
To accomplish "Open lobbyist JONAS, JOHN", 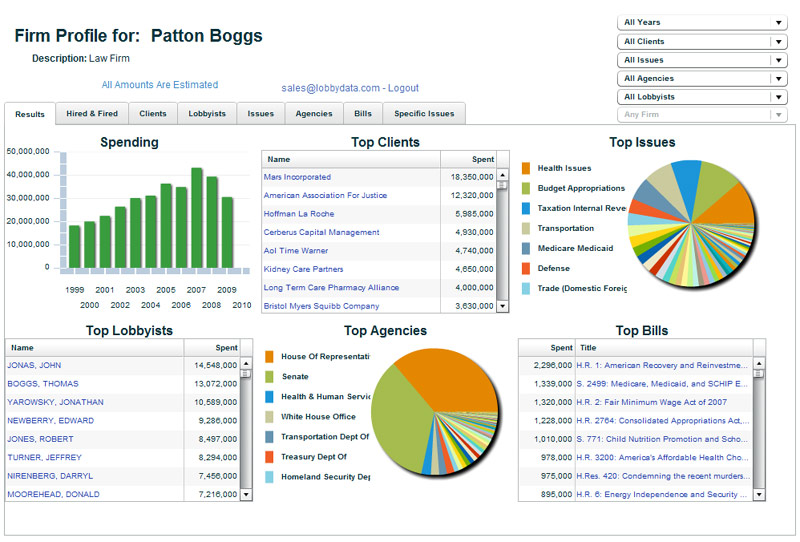I will click(x=34, y=365).
